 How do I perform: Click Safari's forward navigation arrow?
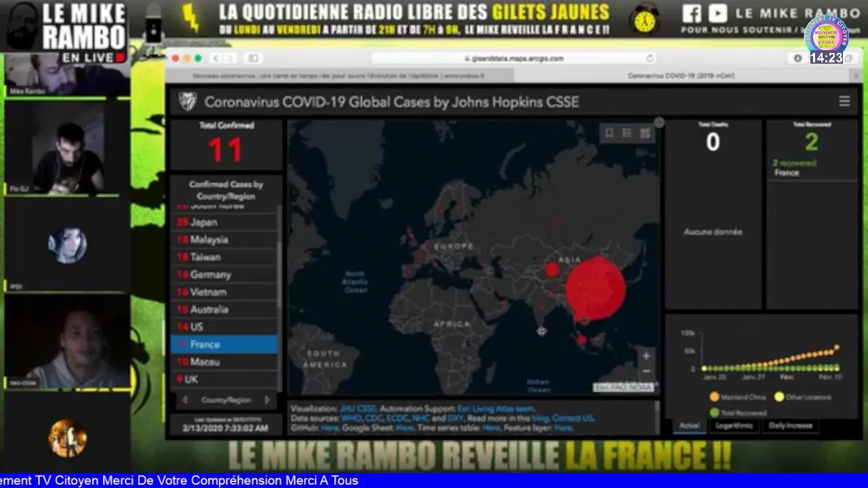coord(231,58)
